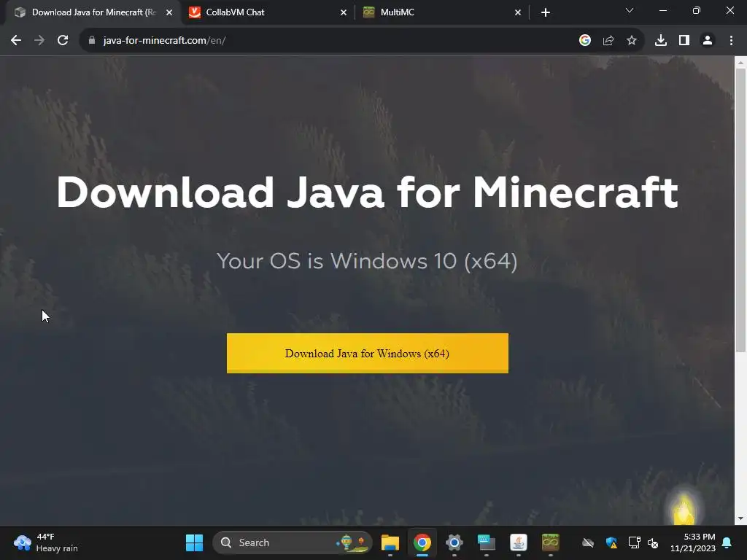Click the muted volume tray icon

(653, 542)
